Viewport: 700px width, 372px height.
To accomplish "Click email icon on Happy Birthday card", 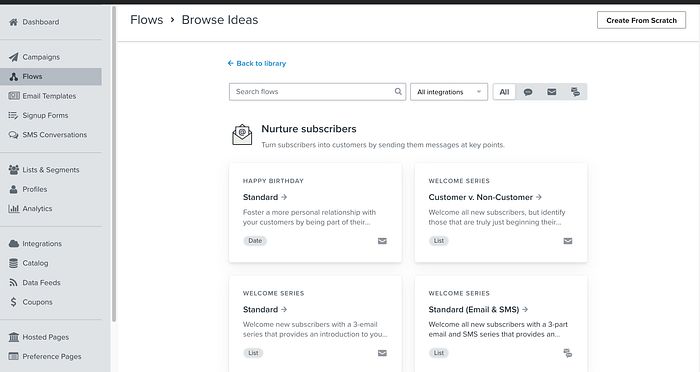I will (x=382, y=241).
